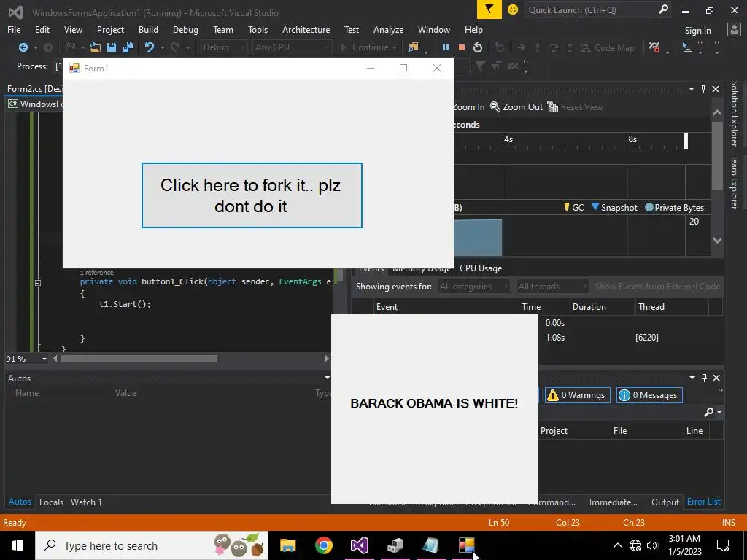Click the Open File folder icon
Screen dimensions: 747x560
tap(96, 47)
